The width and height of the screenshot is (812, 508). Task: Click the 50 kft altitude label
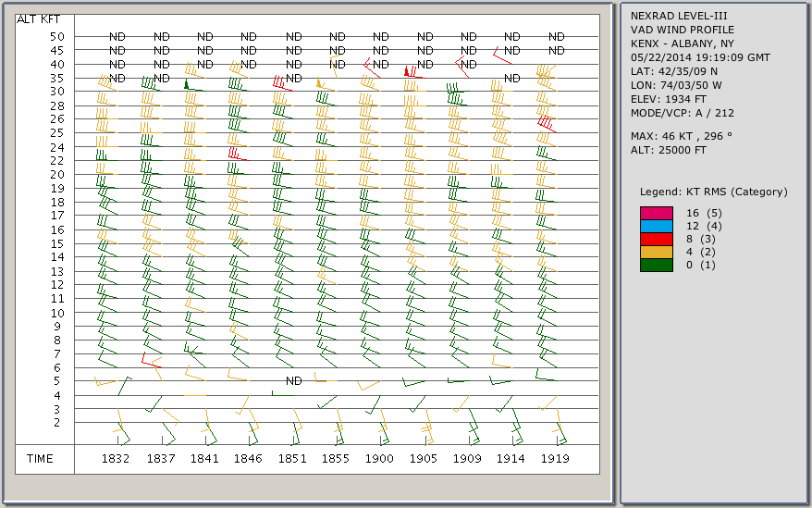[x=57, y=37]
